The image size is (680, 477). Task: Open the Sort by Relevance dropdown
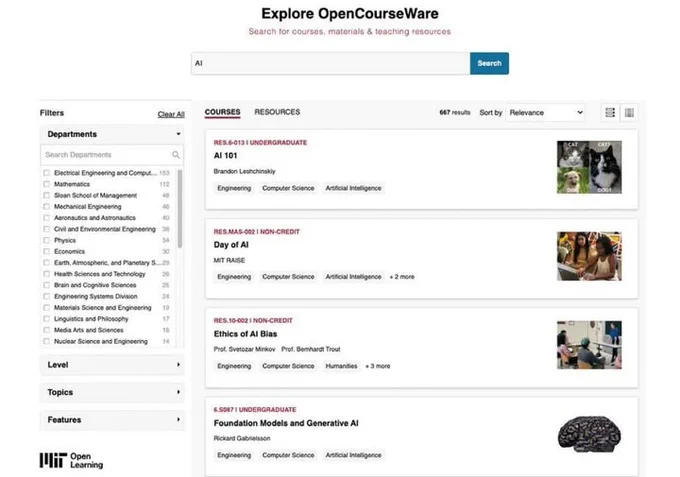[x=546, y=113]
